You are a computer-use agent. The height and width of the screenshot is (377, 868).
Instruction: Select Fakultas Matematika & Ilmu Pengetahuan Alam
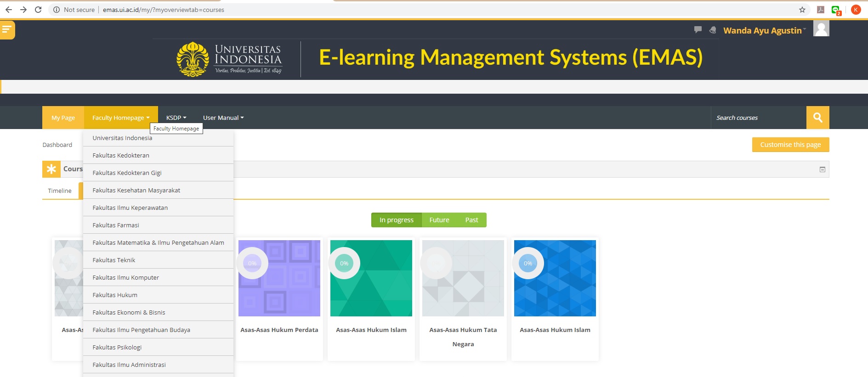coord(159,242)
